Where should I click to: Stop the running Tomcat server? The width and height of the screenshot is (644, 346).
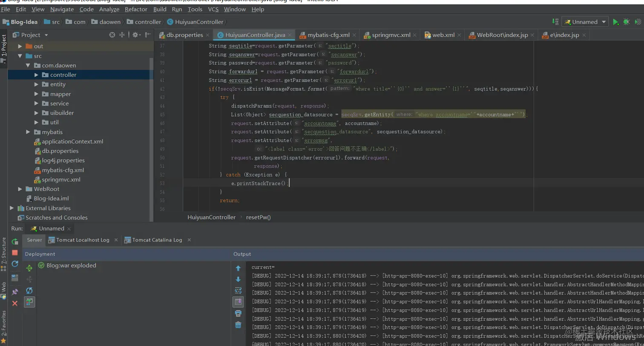click(15, 253)
